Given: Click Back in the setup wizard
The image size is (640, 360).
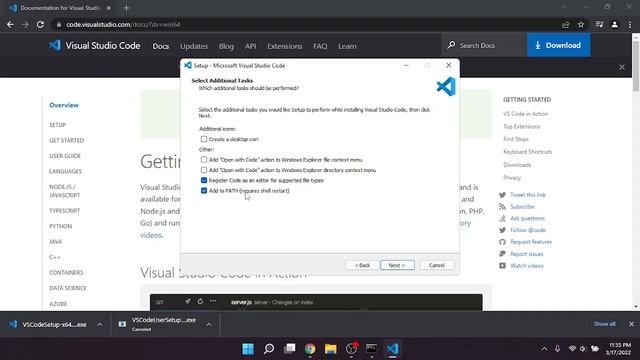Looking at the screenshot, I should click(x=362, y=265).
